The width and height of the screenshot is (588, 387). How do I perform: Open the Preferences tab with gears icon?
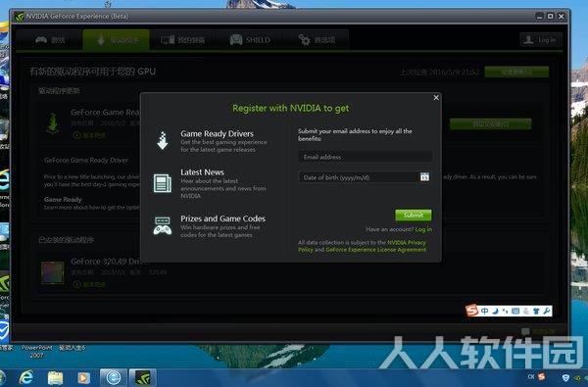point(317,40)
